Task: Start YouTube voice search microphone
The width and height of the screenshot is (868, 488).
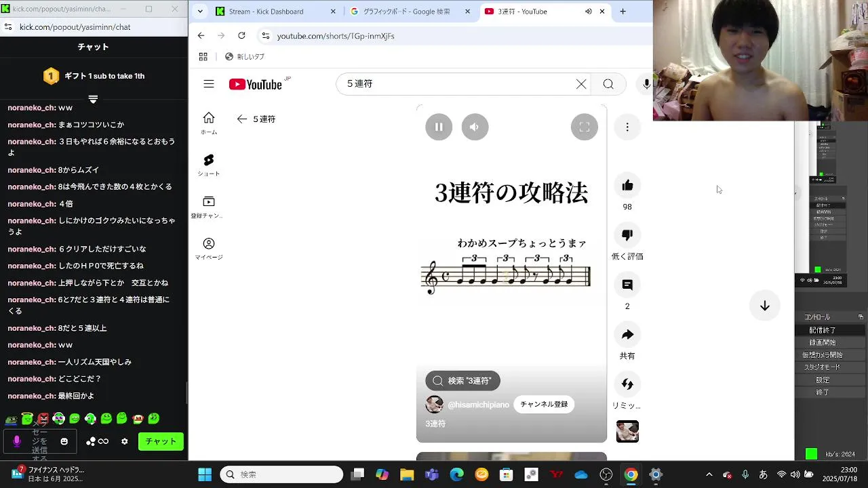Action: (x=646, y=84)
